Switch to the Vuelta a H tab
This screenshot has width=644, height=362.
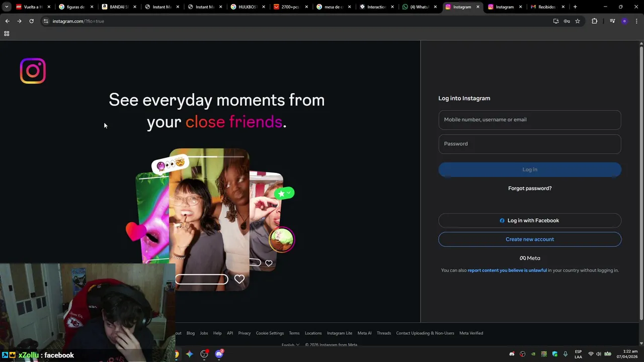pyautogui.click(x=33, y=7)
